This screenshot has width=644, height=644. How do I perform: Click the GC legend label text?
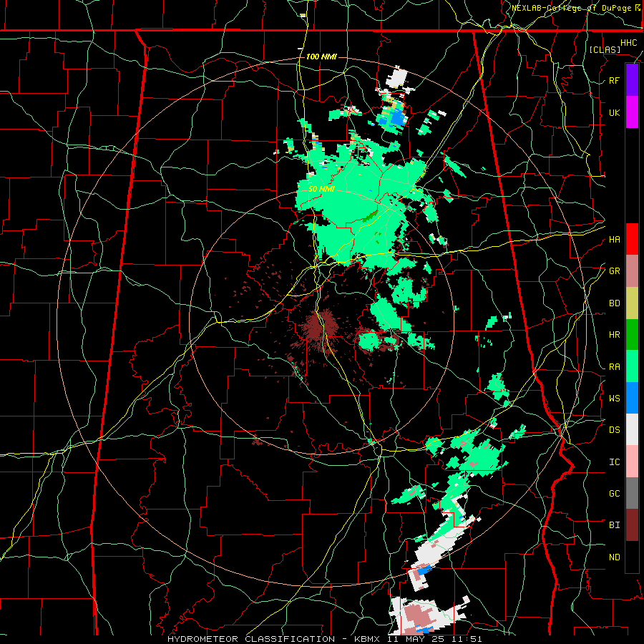[x=614, y=494]
